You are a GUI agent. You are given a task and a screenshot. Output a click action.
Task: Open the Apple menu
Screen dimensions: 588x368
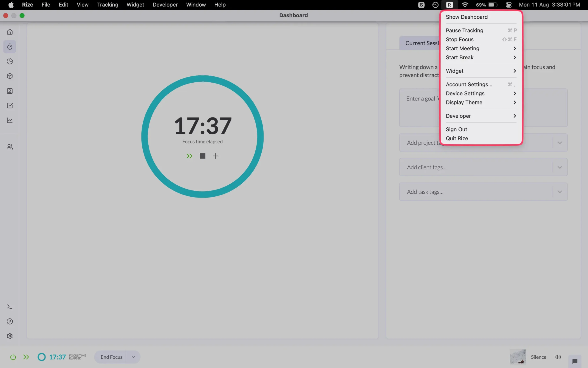tap(11, 5)
